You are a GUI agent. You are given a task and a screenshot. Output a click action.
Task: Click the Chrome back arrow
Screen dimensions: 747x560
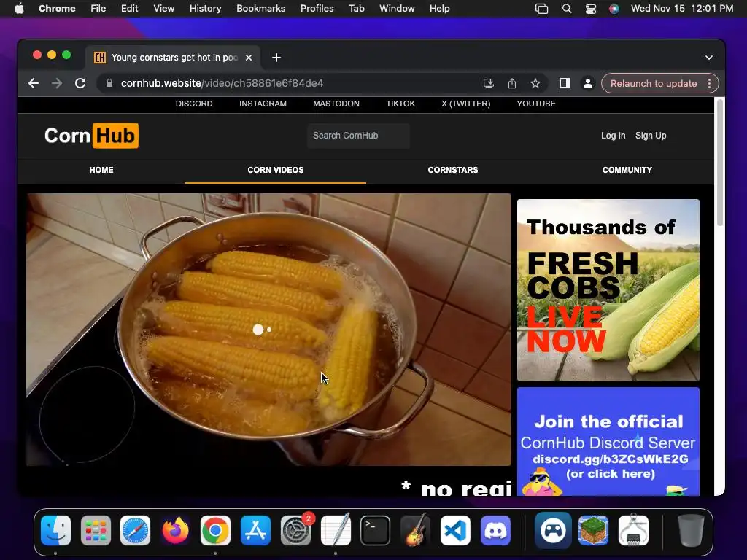click(34, 83)
